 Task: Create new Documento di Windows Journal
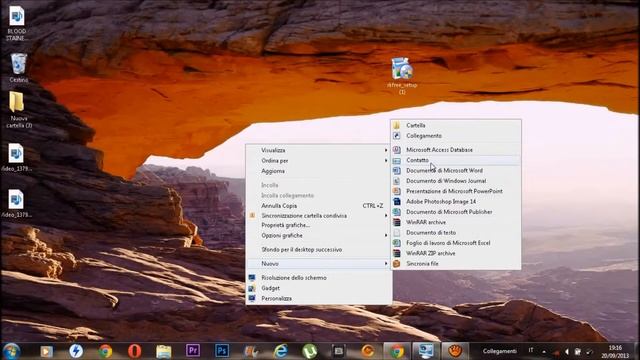456,181
